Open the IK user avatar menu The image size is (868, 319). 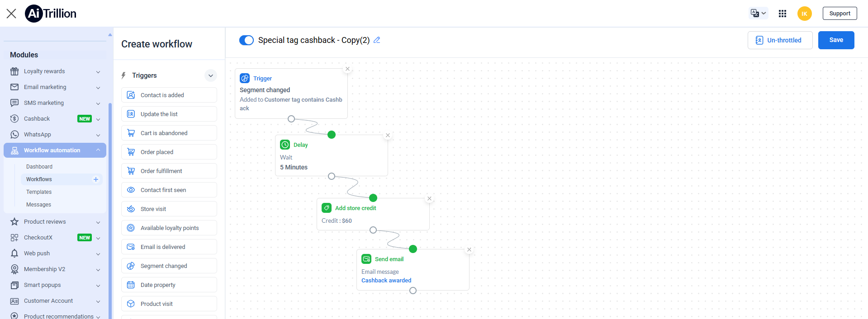pyautogui.click(x=804, y=14)
